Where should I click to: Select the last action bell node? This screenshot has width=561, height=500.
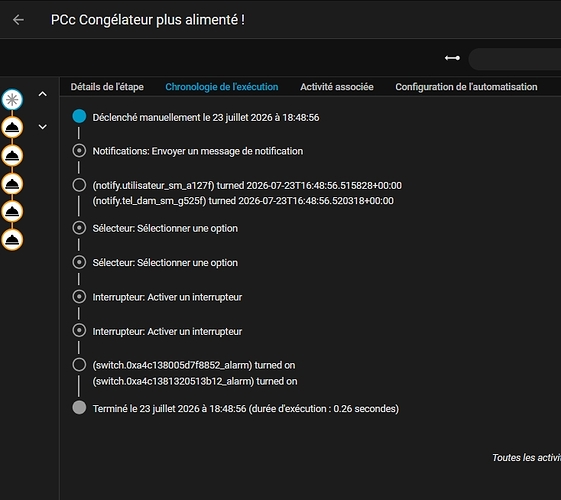click(x=12, y=240)
